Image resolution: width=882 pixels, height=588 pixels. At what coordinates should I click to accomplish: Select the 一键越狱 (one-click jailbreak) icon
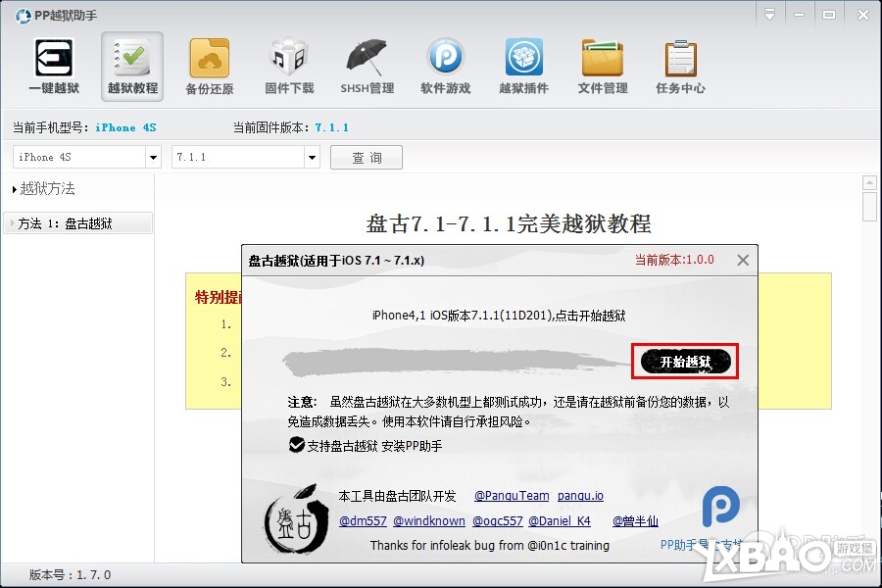[54, 64]
